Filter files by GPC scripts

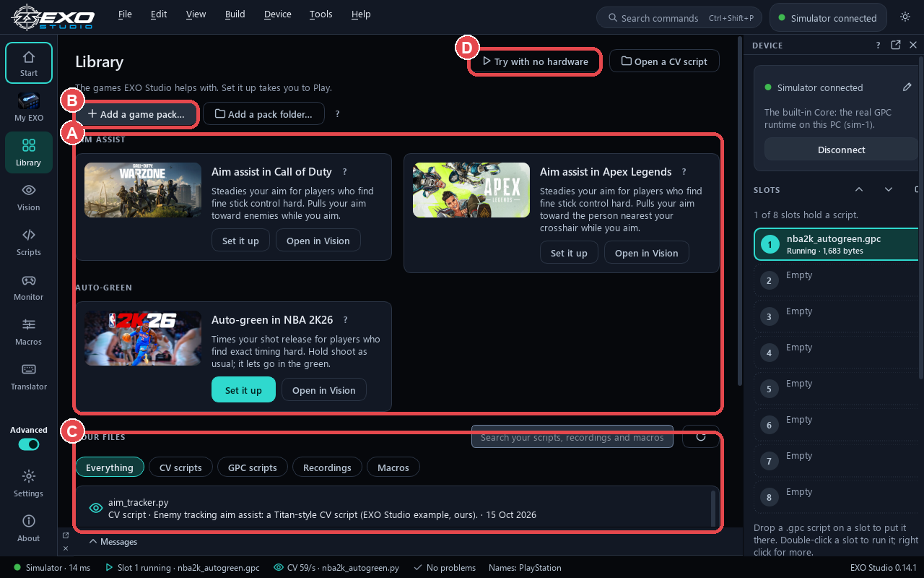pyautogui.click(x=253, y=467)
